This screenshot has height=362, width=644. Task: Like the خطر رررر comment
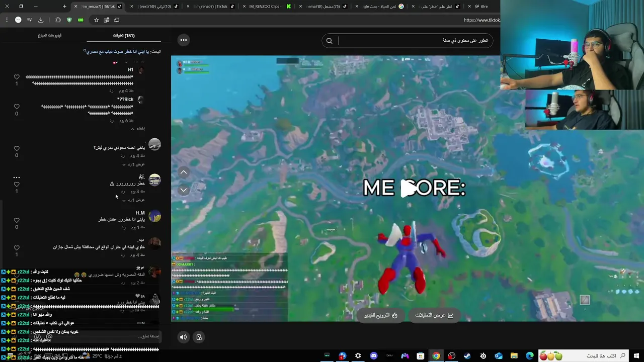pos(17,185)
